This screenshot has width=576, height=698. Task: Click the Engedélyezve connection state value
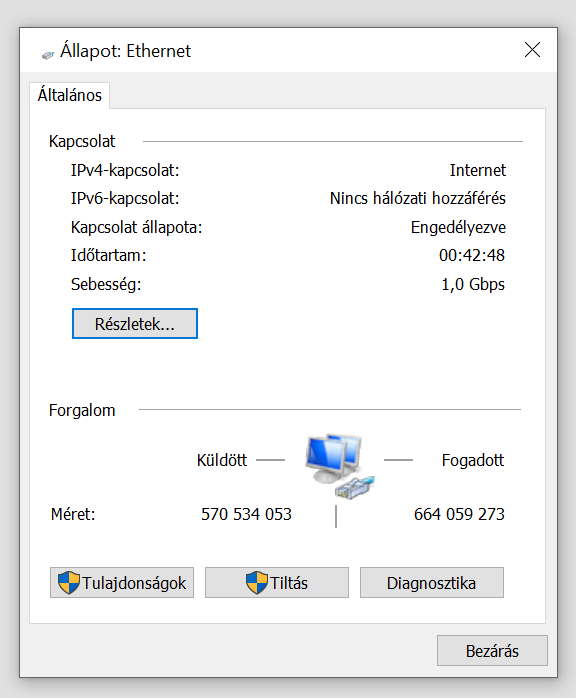(x=458, y=227)
